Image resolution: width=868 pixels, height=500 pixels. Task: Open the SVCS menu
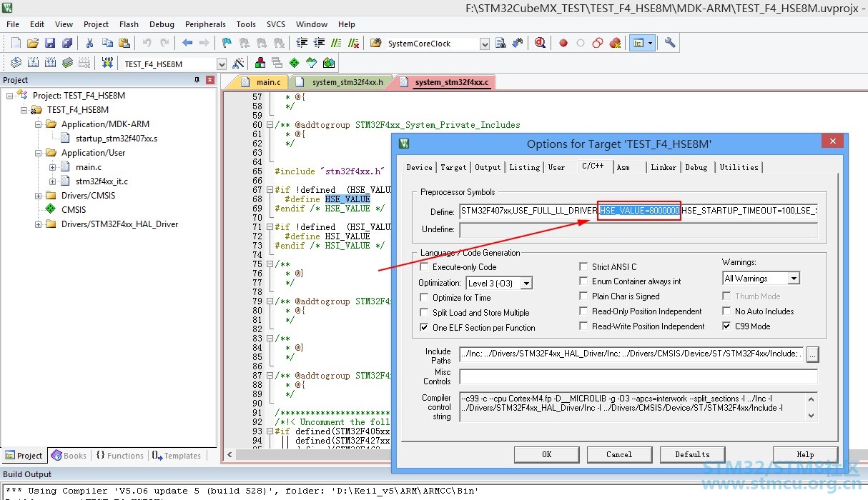[x=276, y=24]
